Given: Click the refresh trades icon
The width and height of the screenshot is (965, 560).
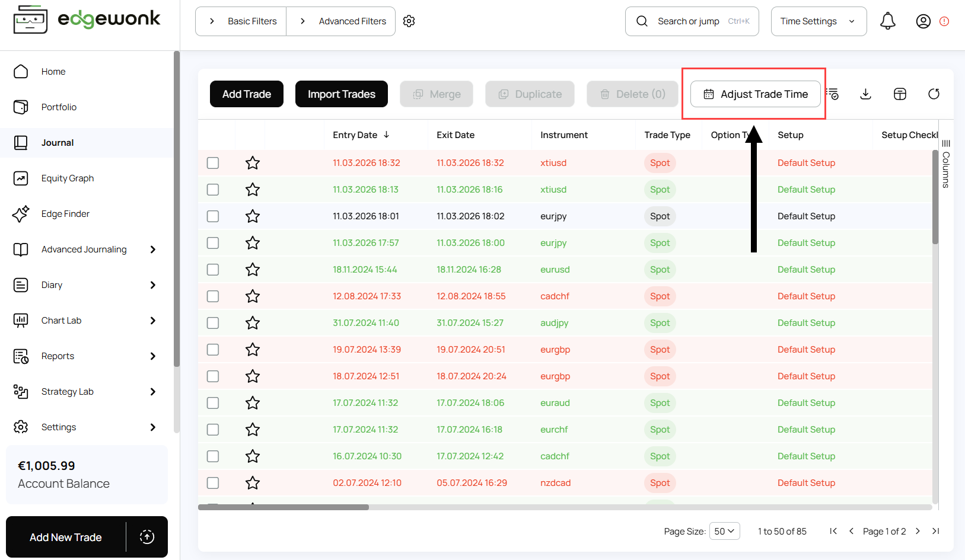Looking at the screenshot, I should pos(934,94).
